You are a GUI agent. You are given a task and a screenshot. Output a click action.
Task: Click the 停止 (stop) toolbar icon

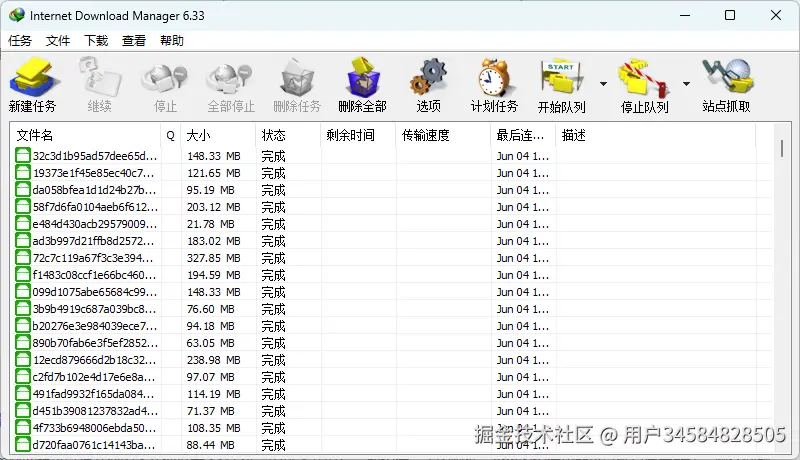tap(165, 79)
